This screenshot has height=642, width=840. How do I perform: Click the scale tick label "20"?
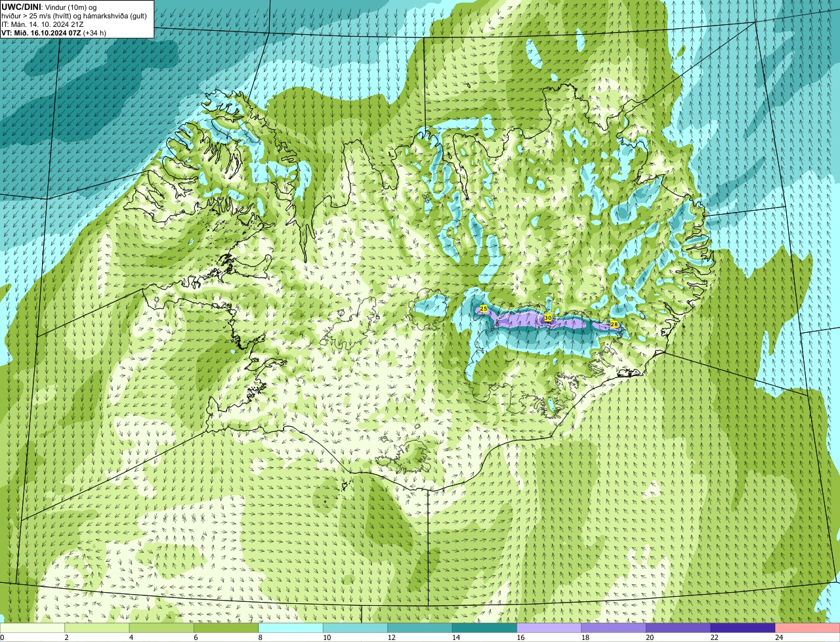[x=650, y=637]
